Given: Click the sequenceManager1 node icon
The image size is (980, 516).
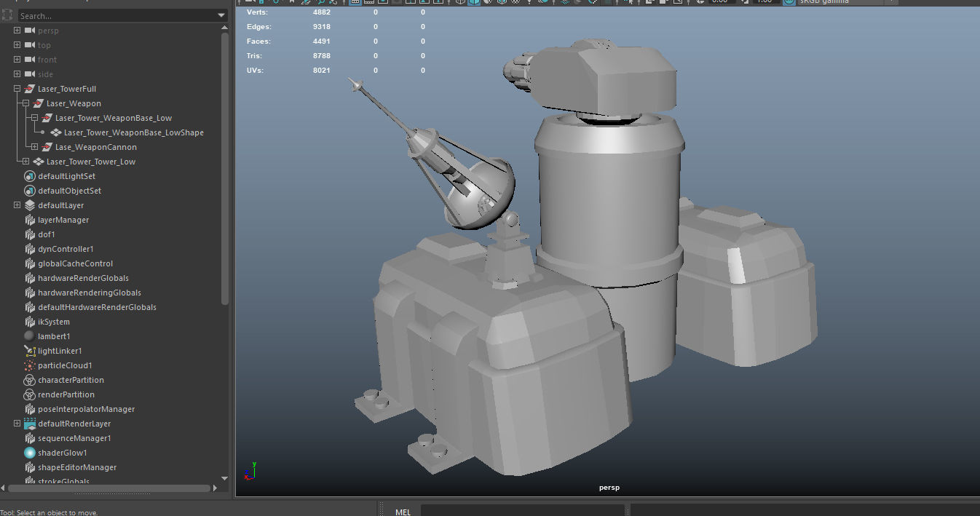Looking at the screenshot, I should [x=30, y=438].
